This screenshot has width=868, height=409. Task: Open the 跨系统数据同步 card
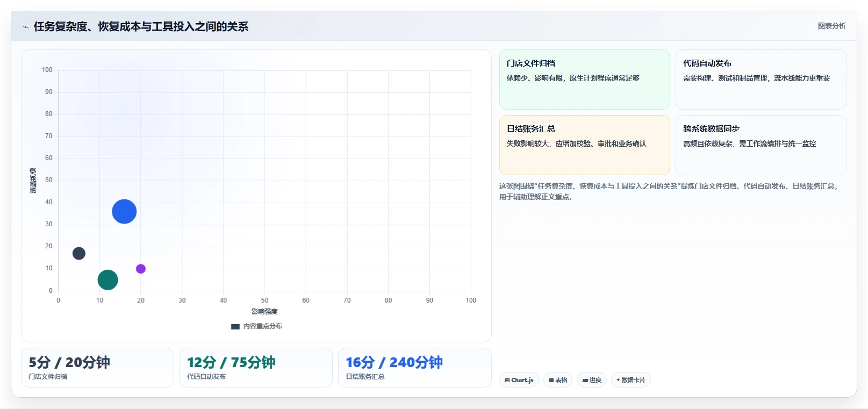[761, 145]
